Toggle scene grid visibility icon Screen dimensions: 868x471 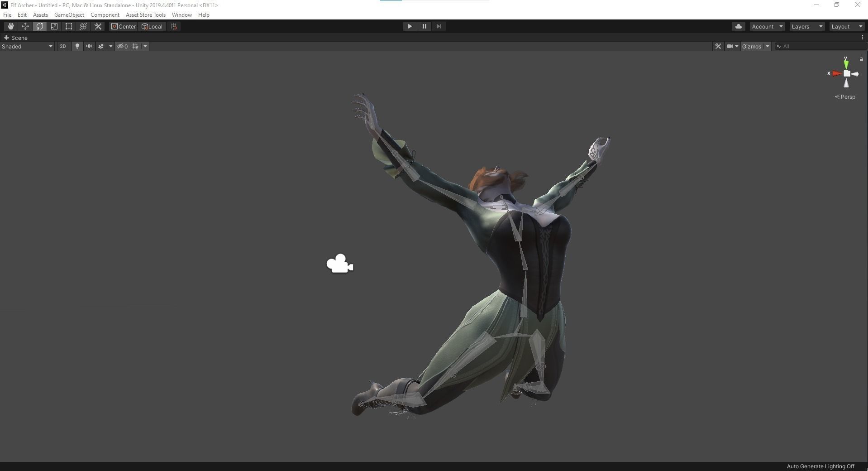[135, 46]
